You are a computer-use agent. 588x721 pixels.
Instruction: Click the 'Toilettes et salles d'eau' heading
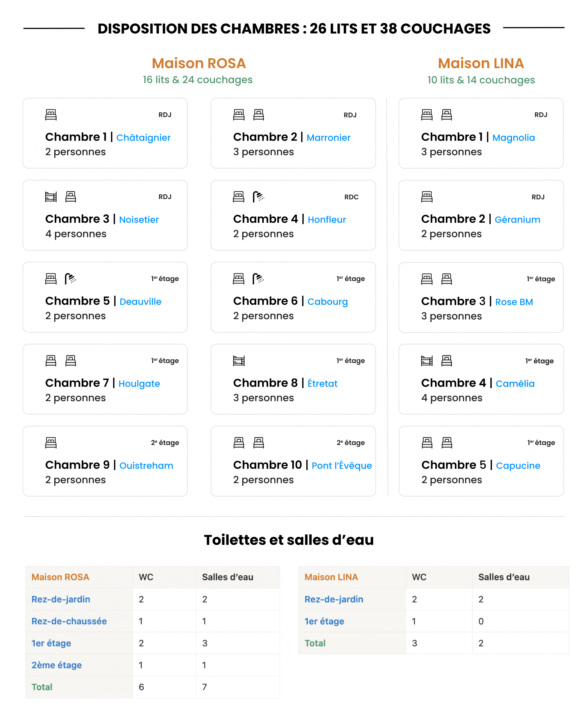(289, 540)
